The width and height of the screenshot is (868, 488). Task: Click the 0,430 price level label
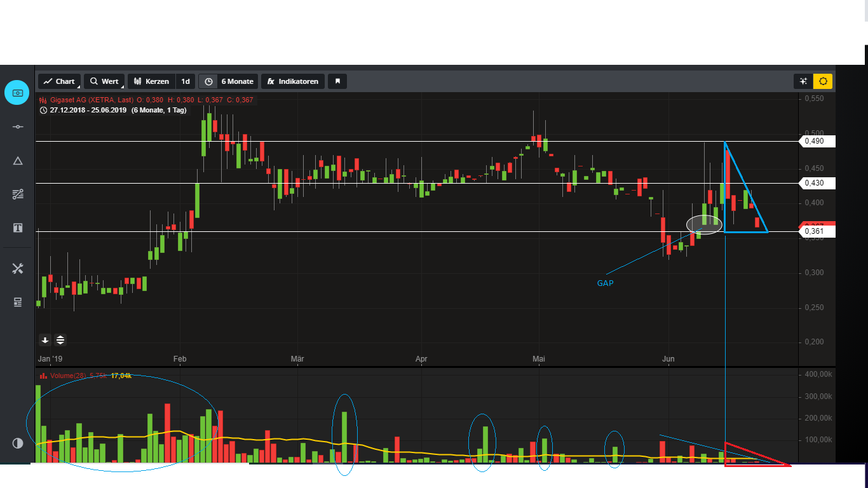coord(817,183)
